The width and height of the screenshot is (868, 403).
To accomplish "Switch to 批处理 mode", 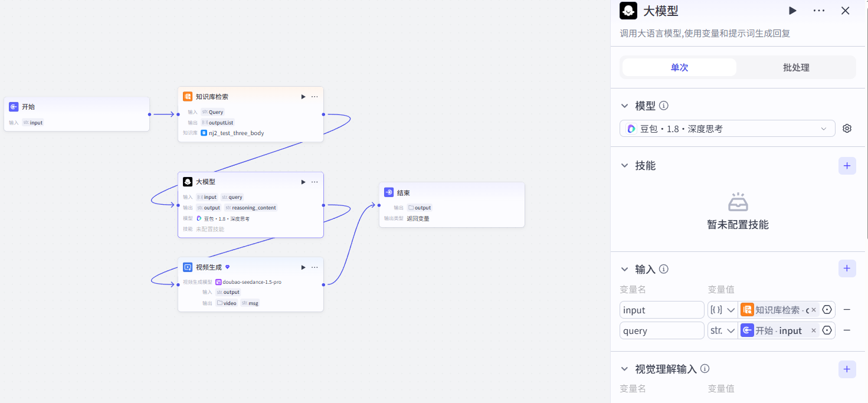I will click(x=796, y=67).
